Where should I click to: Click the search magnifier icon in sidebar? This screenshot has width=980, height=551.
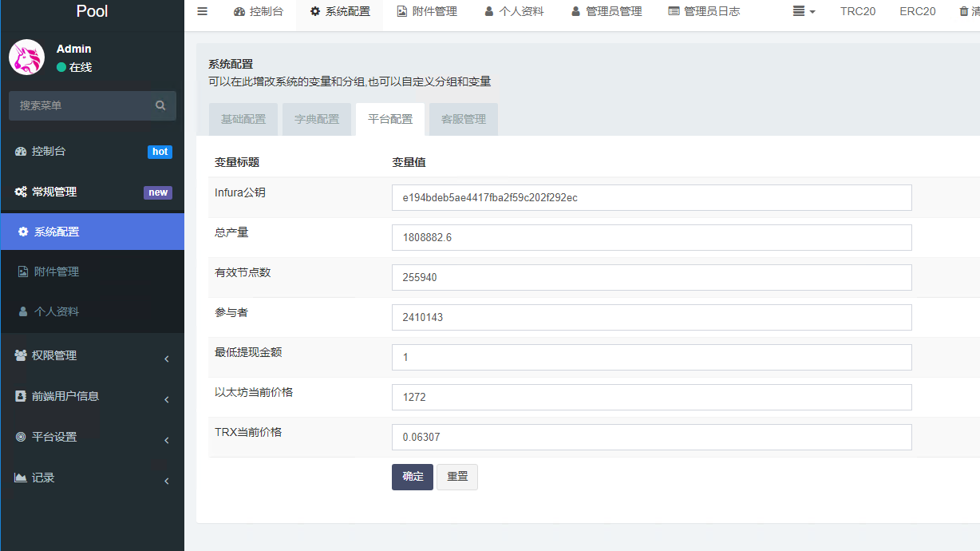[160, 105]
